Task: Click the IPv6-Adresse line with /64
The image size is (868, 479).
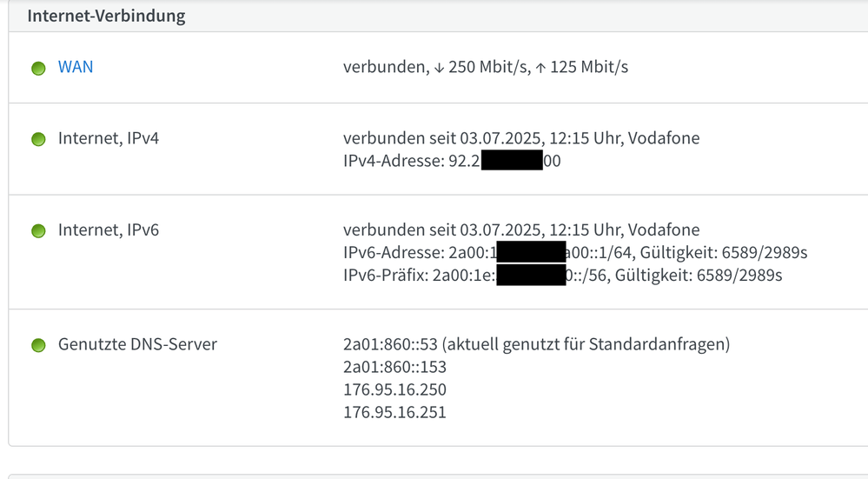Action: tap(575, 253)
